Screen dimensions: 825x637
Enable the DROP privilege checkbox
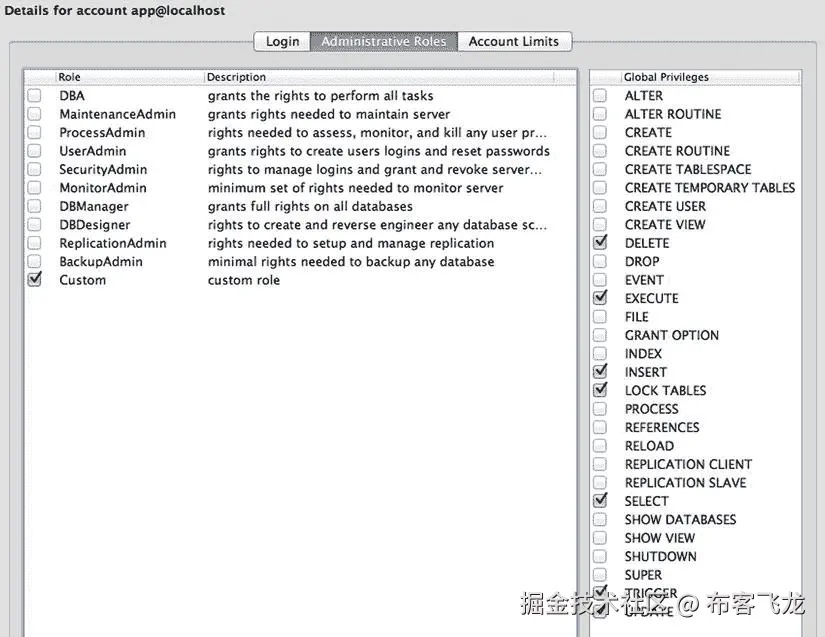click(x=600, y=261)
